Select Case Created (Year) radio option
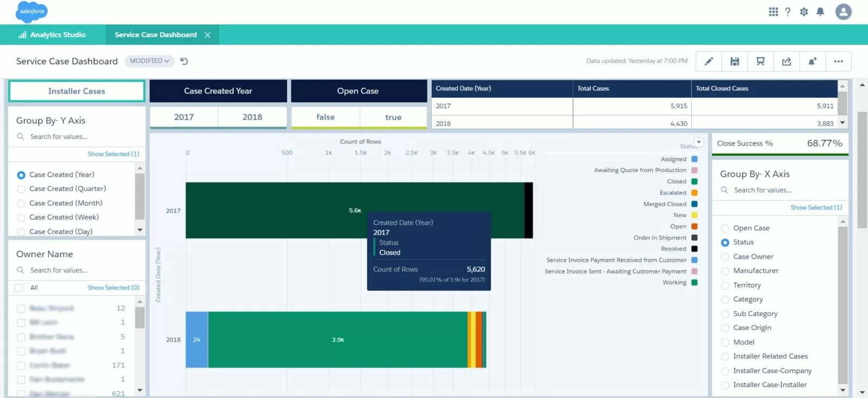 click(x=21, y=175)
